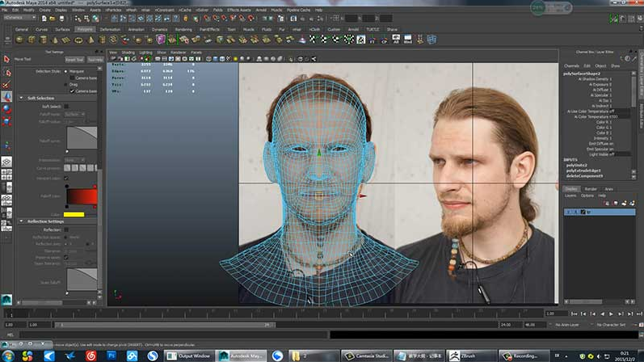Pick the Paint Selection tool in toolbox
Viewport: 644px width, 362px height.
pos(6,85)
